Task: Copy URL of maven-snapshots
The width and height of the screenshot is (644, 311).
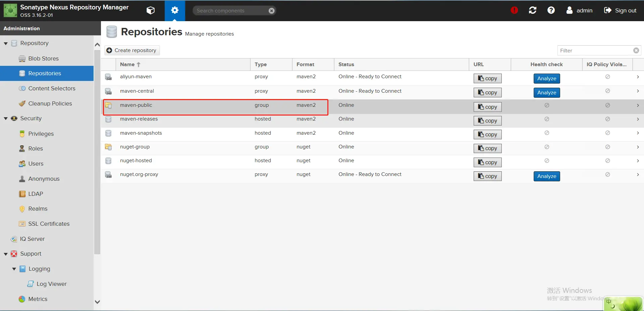Action: [487, 134]
